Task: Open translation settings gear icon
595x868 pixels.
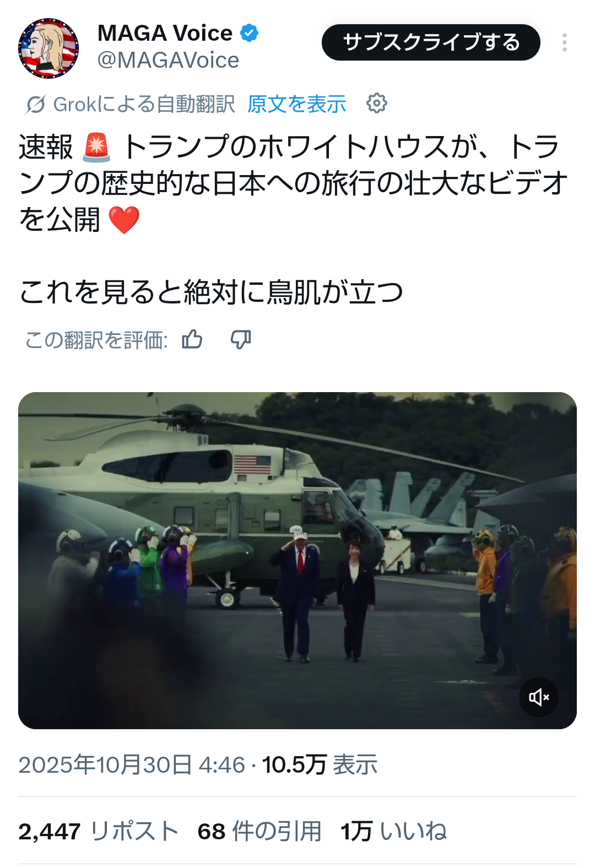Action: (377, 103)
